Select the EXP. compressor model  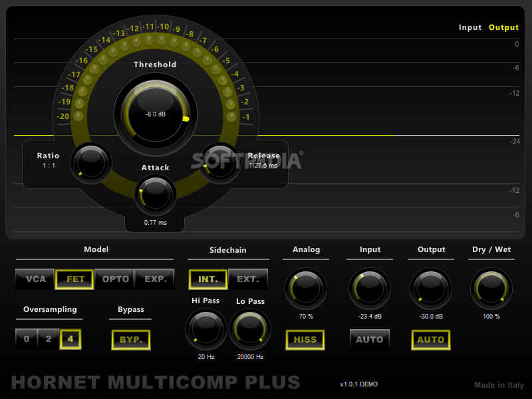(x=155, y=279)
